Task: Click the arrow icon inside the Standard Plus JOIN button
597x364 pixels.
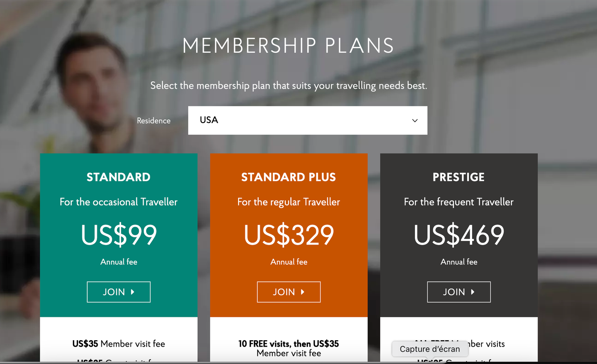Action: coord(303,292)
